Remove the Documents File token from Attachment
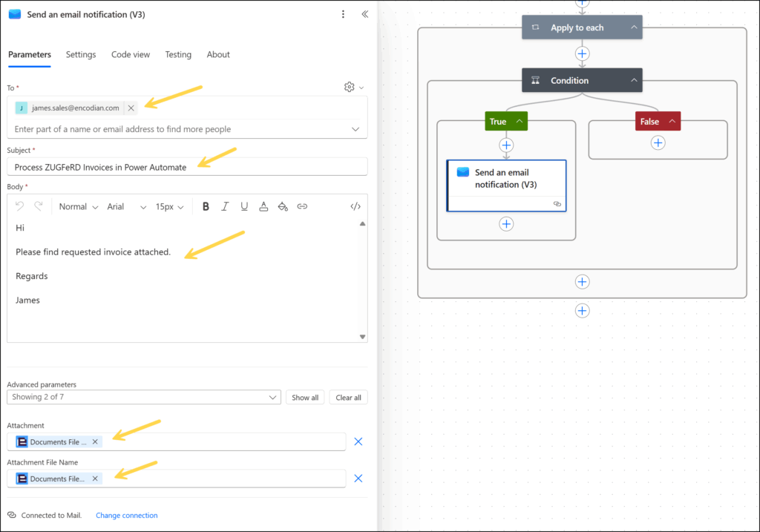The width and height of the screenshot is (760, 532). (x=95, y=442)
